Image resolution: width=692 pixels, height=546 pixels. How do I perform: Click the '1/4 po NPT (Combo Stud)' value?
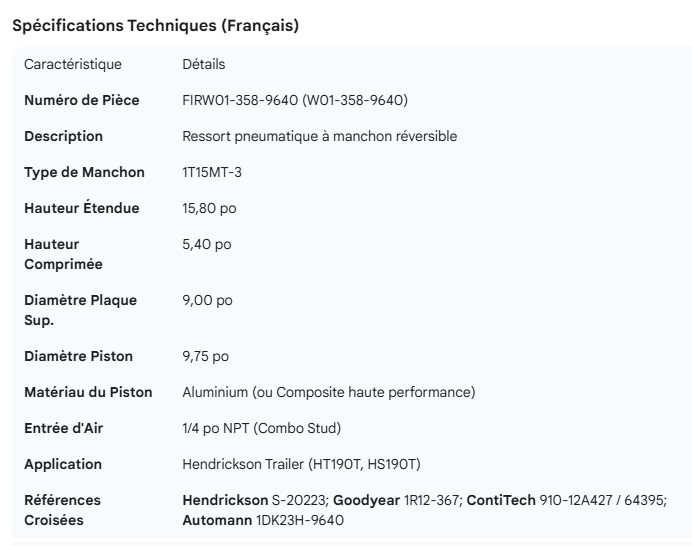point(262,428)
